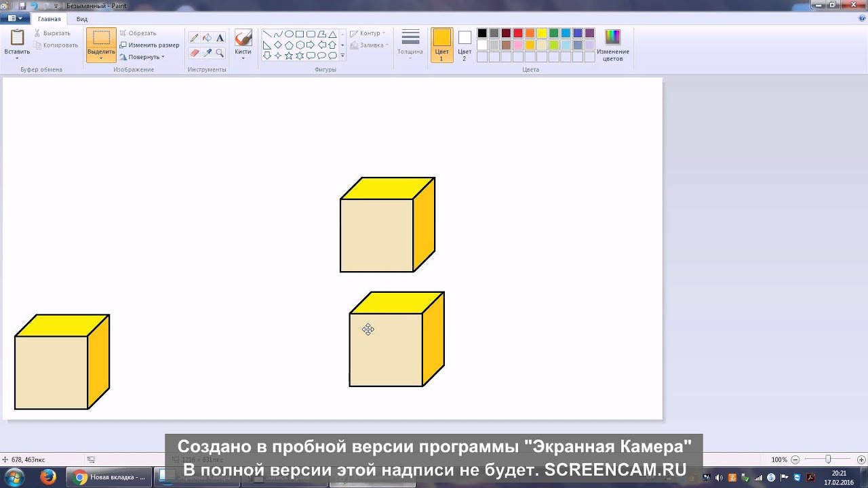Viewport: 868px width, 488px height.
Task: Select the Text tool (A)
Action: click(x=220, y=38)
